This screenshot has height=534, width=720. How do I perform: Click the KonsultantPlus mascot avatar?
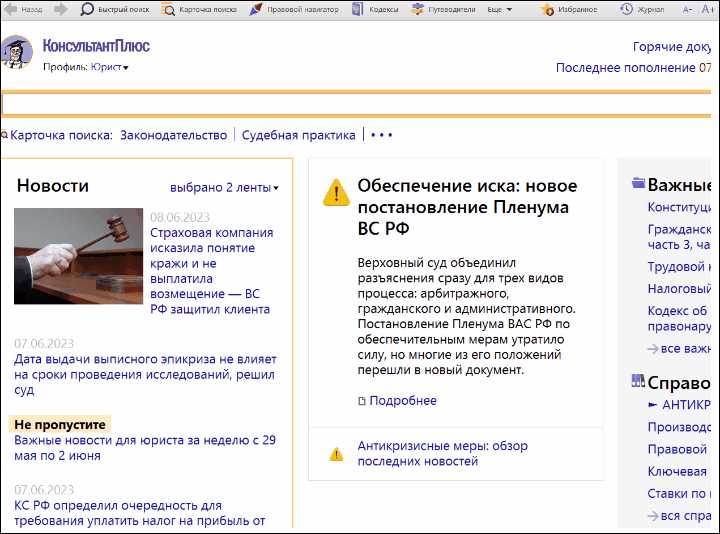click(x=17, y=53)
